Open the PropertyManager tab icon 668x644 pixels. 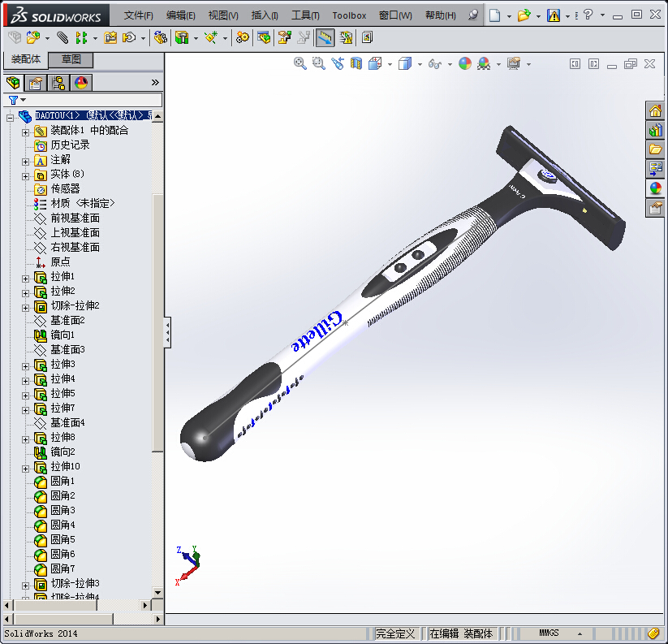(36, 83)
